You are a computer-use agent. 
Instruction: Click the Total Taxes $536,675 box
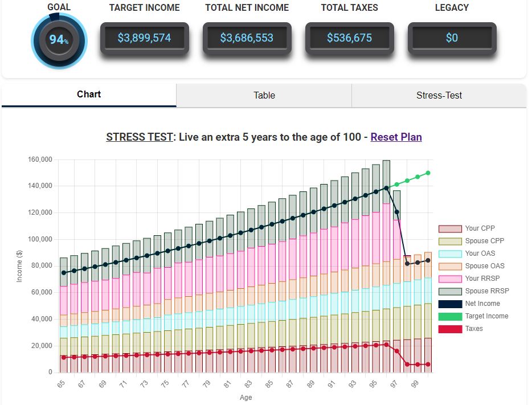349,38
